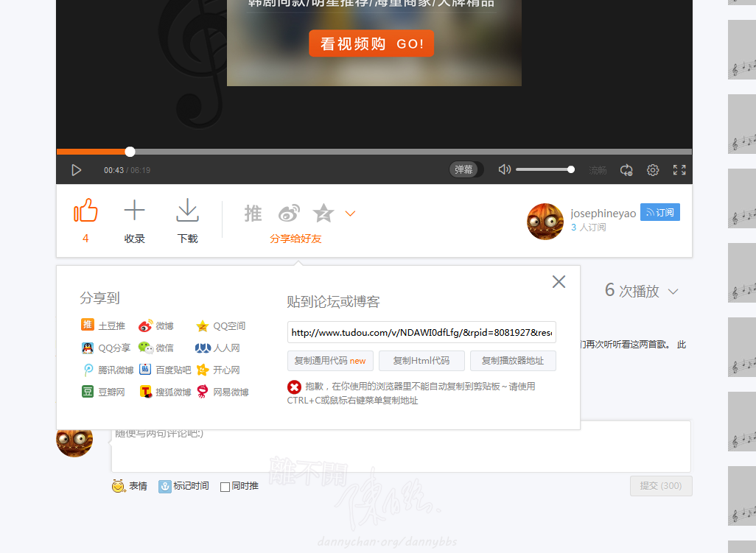
Task: Expand the 6 次播放 play count chevron
Action: tap(673, 292)
